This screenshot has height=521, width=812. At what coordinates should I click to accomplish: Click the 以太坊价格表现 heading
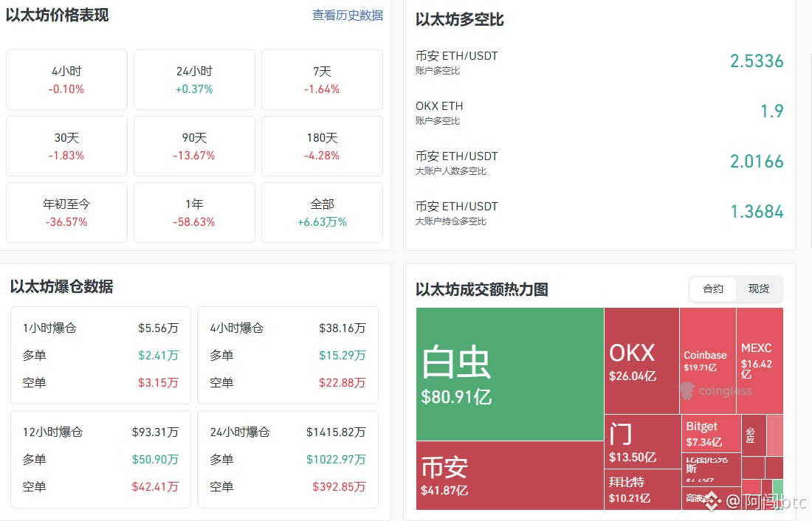(x=58, y=15)
